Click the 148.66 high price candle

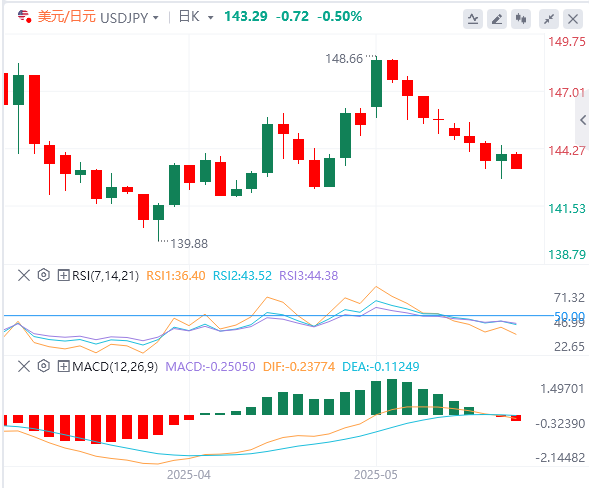coord(376,83)
